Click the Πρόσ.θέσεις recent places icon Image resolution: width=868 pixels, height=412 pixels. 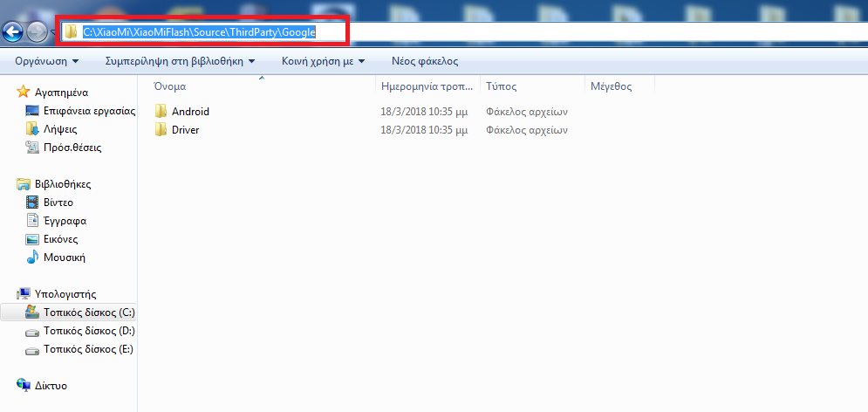(x=32, y=148)
